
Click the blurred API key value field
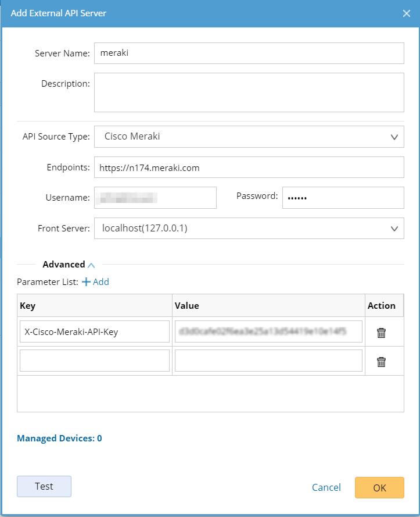268,331
